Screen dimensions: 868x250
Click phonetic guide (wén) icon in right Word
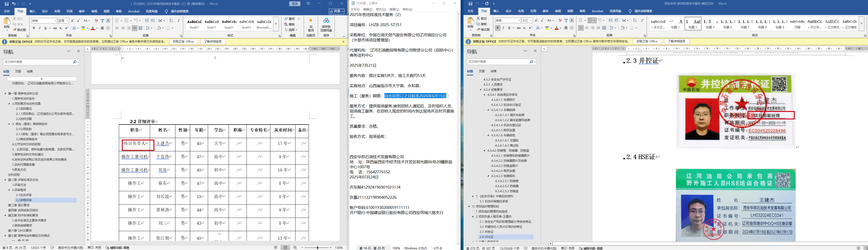click(566, 21)
